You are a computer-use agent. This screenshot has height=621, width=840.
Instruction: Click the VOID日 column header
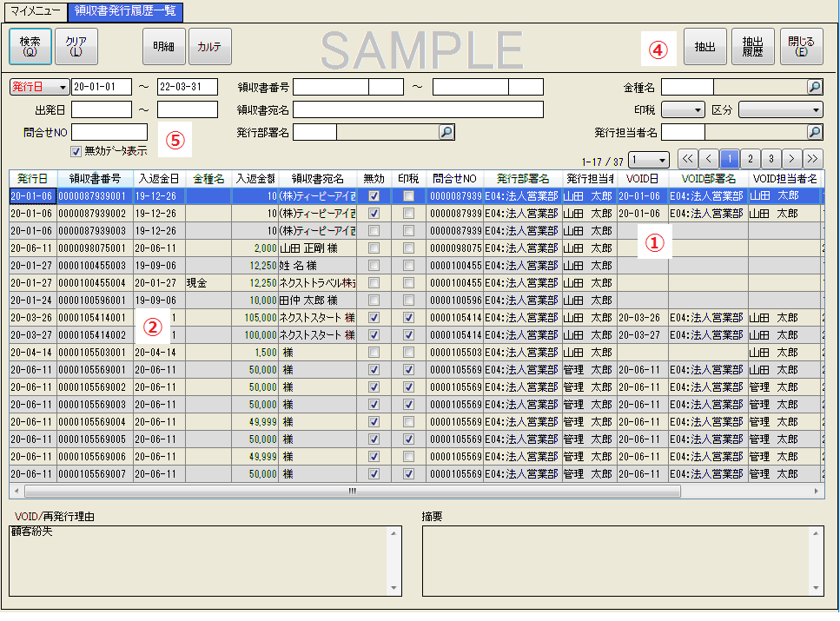pyautogui.click(x=642, y=179)
